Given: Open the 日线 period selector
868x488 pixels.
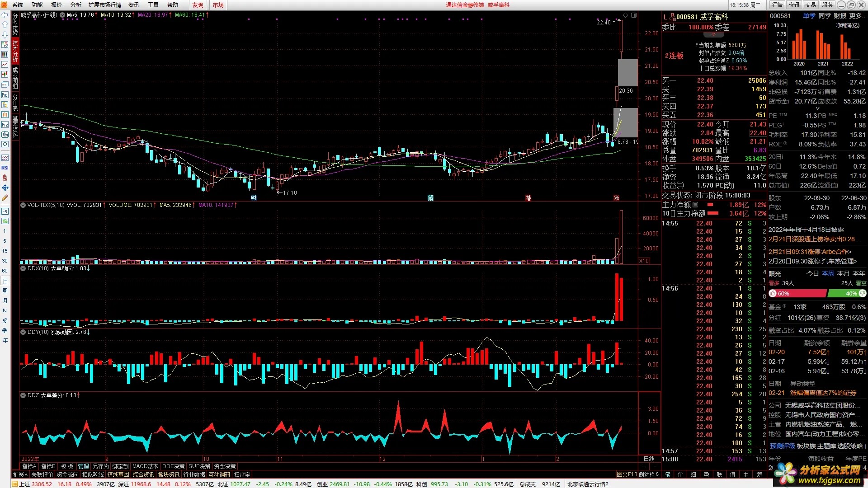Looking at the screenshot, I should pos(649,459).
